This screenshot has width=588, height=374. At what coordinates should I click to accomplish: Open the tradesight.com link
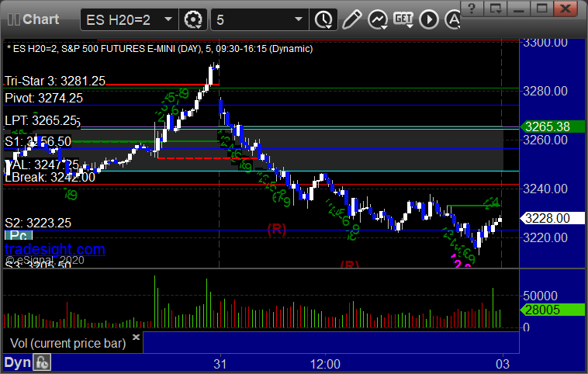click(55, 249)
